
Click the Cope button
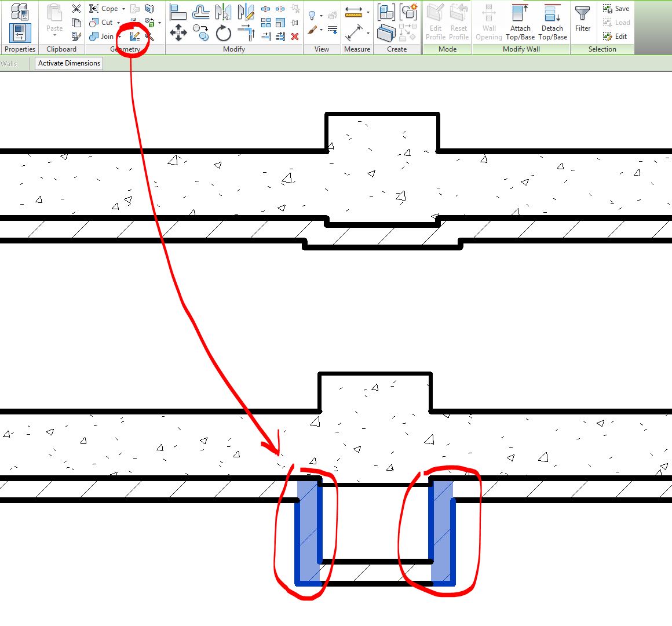104,9
